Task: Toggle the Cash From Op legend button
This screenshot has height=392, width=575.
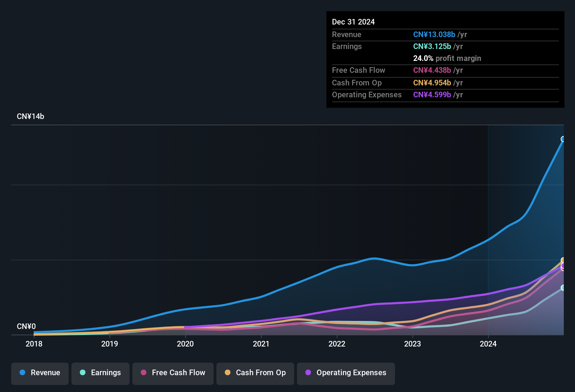Action: coord(255,373)
